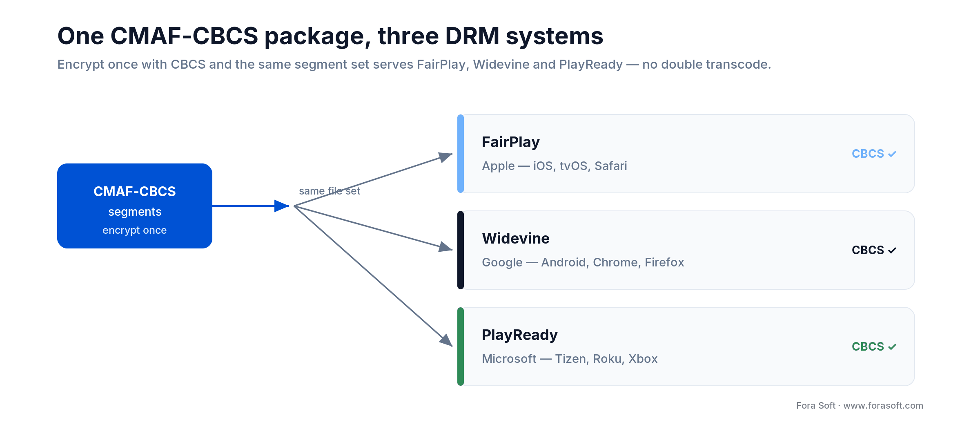Select the Widevine card title

[x=516, y=238]
